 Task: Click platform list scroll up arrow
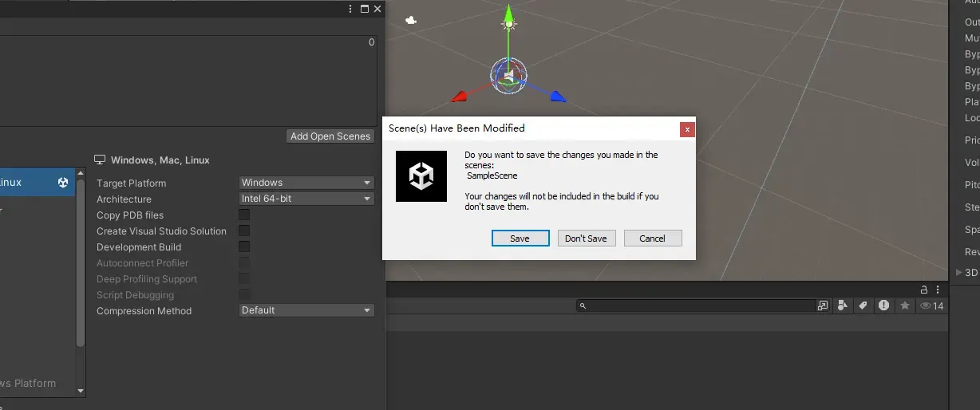pyautogui.click(x=80, y=172)
